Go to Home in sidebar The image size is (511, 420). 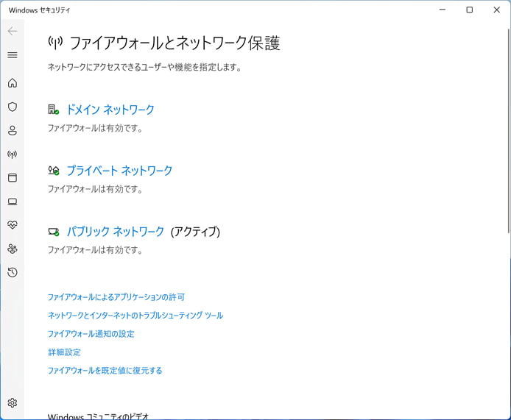pyautogui.click(x=13, y=83)
